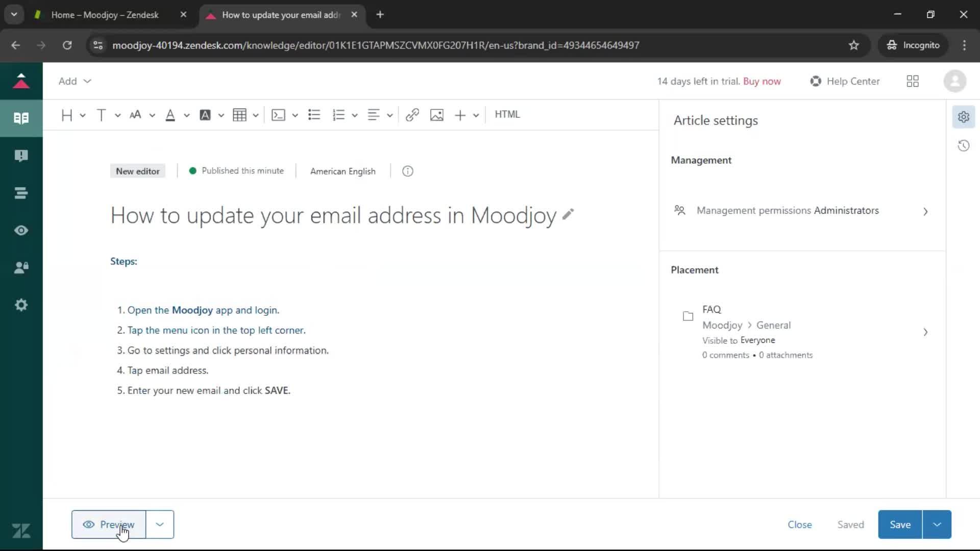Image resolution: width=980 pixels, height=551 pixels.
Task: Choose the text color tool
Action: pos(170,115)
